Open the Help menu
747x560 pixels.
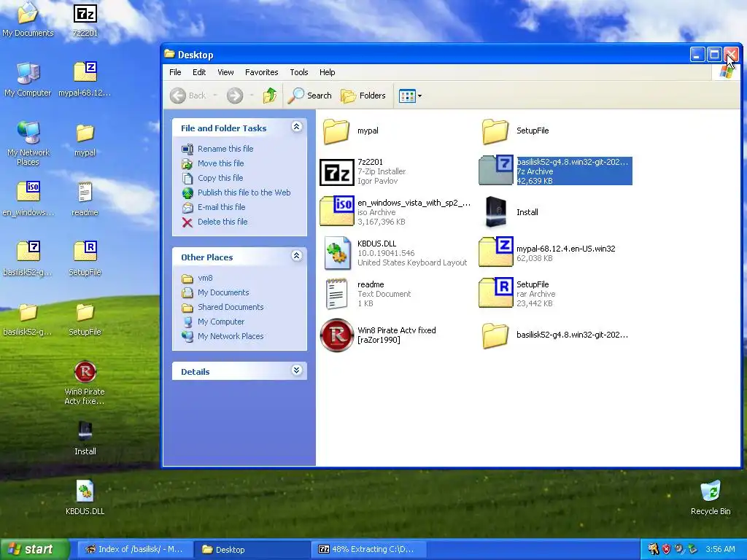(x=327, y=72)
